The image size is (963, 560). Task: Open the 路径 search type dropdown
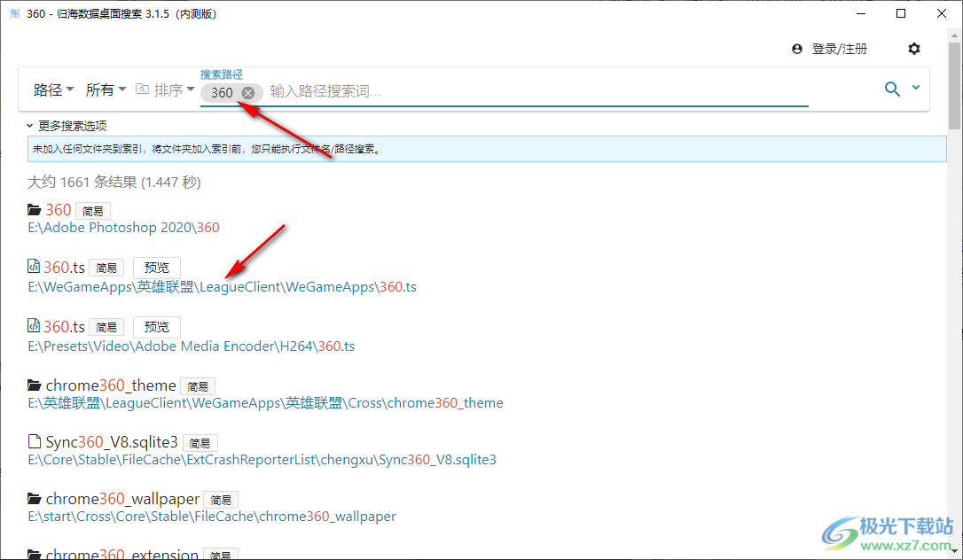[53, 90]
